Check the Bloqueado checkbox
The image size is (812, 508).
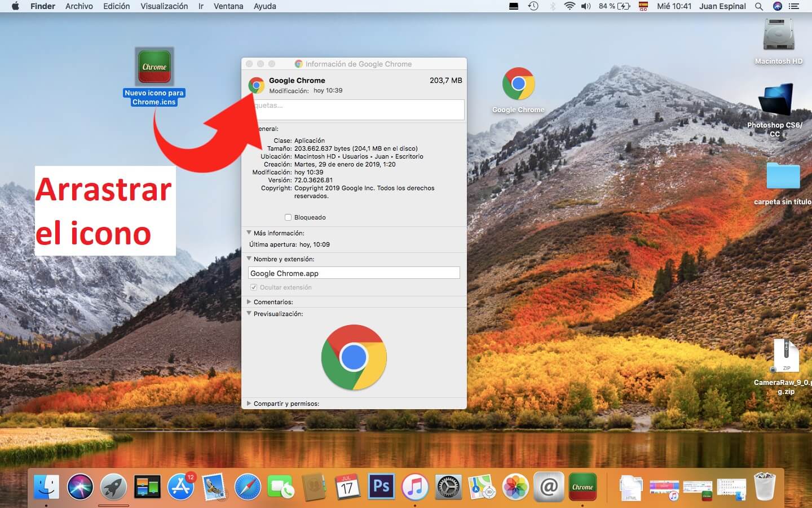point(288,217)
